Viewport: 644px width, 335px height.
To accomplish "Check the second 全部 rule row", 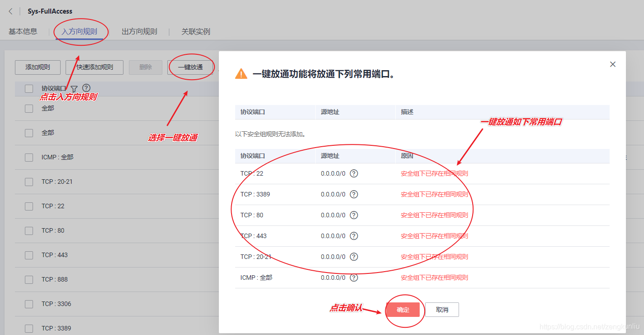I will [29, 133].
